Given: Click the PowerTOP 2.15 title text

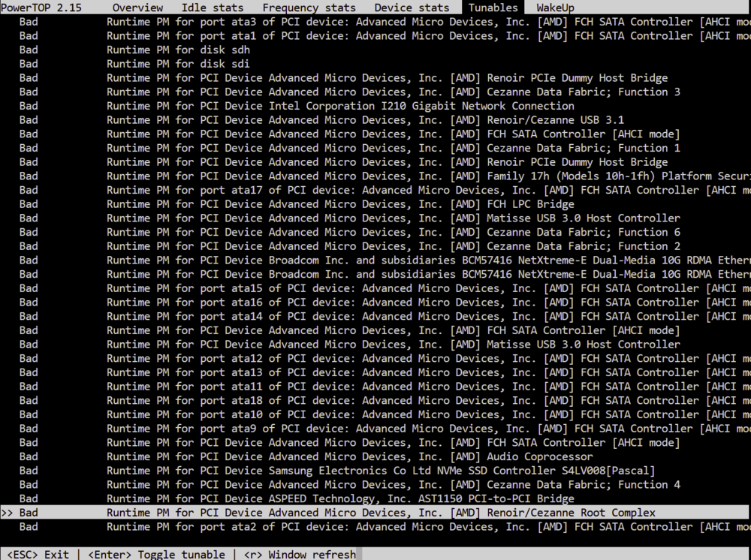Looking at the screenshot, I should 41,8.
